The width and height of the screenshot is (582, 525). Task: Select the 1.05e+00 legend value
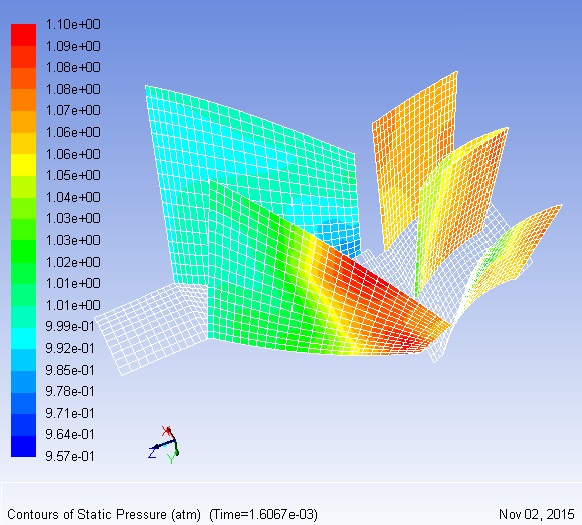73,175
